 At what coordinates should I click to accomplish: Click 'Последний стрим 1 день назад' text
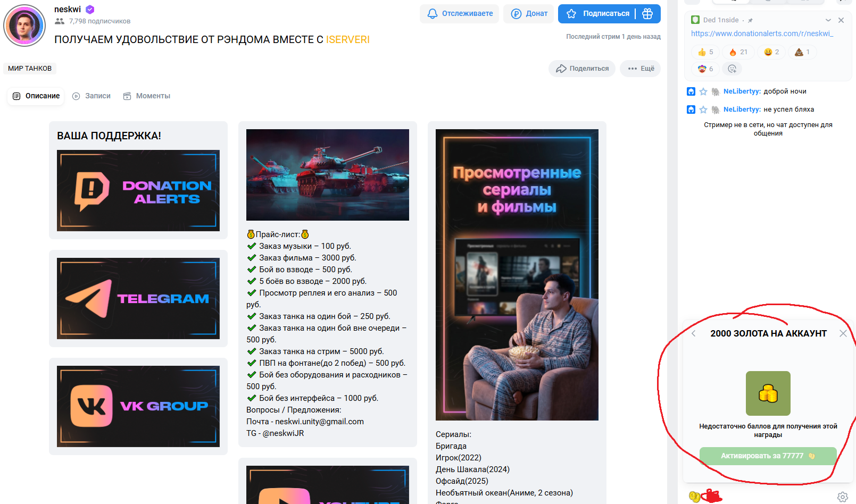point(613,37)
